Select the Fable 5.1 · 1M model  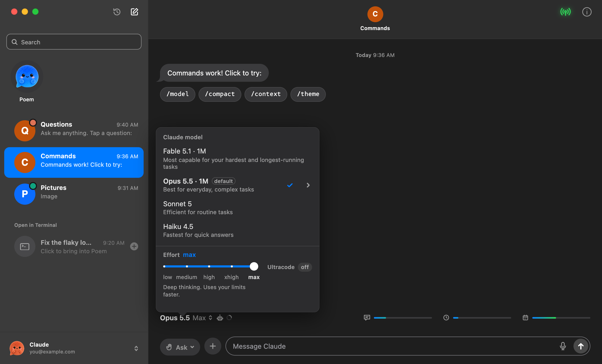238,159
